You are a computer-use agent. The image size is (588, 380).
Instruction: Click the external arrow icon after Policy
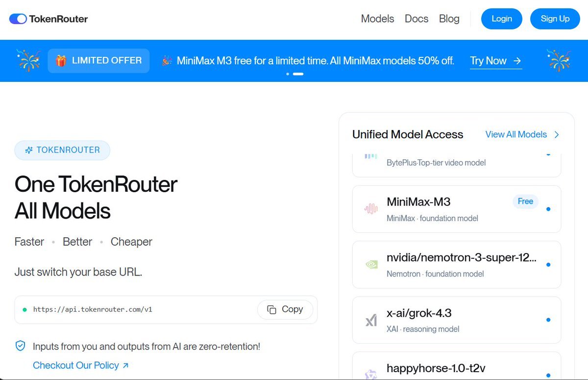tap(125, 365)
